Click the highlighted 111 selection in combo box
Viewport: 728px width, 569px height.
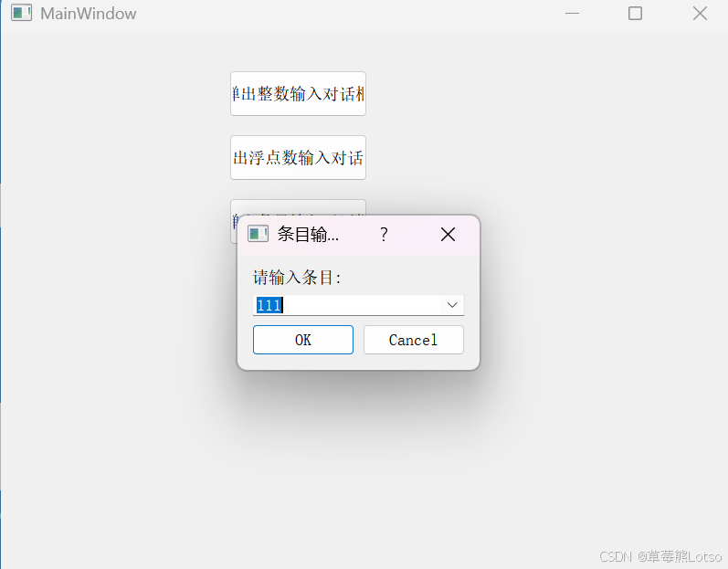(x=269, y=305)
